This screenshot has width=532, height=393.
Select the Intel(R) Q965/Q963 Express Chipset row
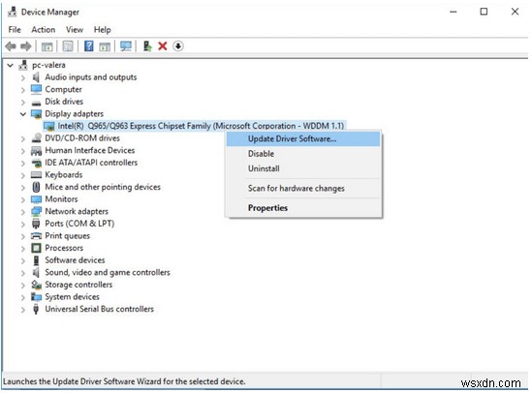tap(194, 126)
